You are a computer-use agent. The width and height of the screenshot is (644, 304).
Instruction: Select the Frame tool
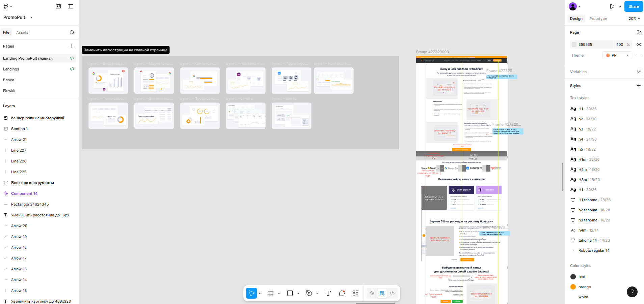[x=271, y=293]
